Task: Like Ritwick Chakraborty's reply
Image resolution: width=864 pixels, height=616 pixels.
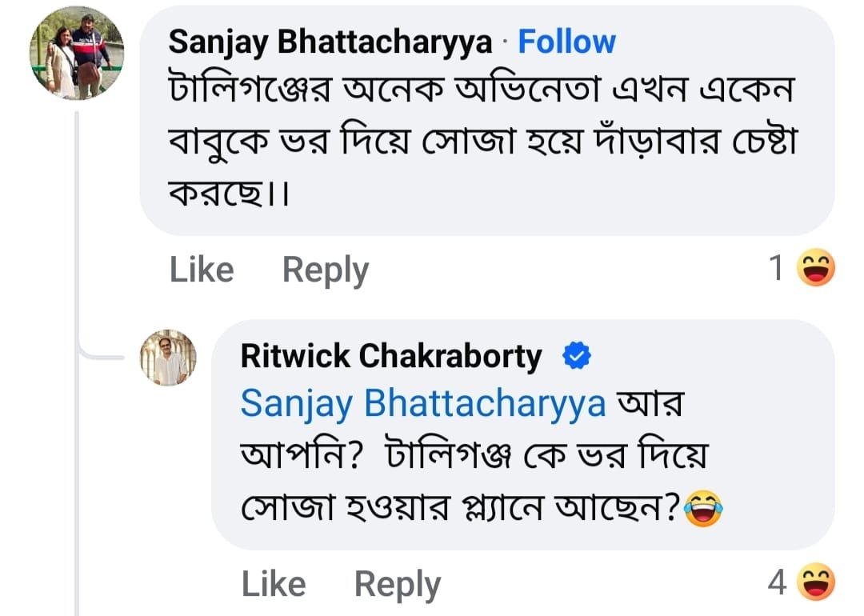Action: pyautogui.click(x=274, y=584)
